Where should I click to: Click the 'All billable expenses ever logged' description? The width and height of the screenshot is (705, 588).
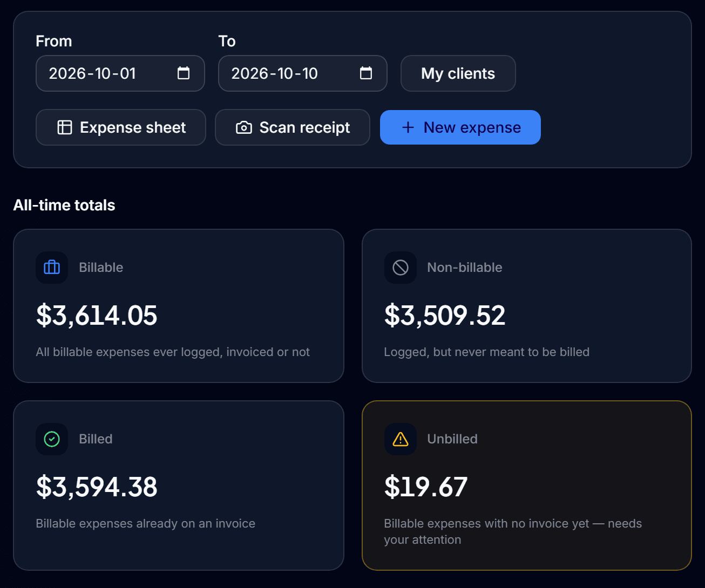pos(173,352)
